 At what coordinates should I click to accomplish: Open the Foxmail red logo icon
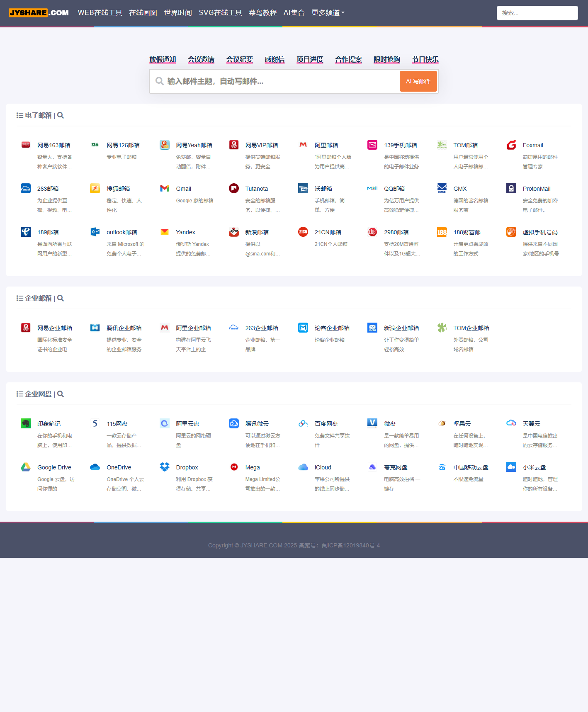pyautogui.click(x=511, y=145)
